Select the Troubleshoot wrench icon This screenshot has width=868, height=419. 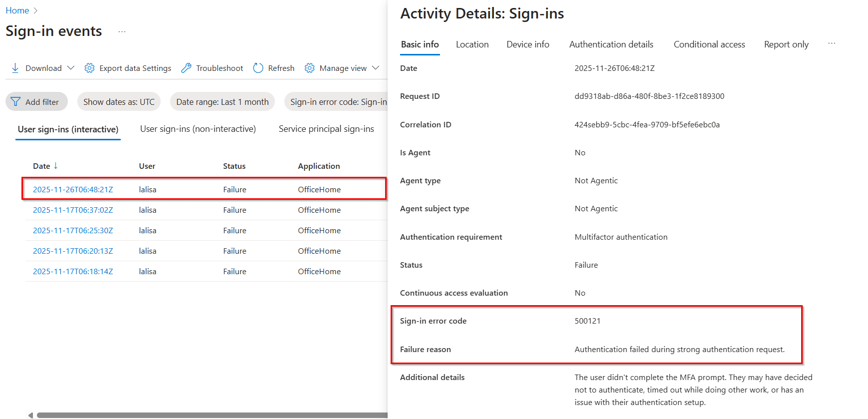pyautogui.click(x=186, y=68)
